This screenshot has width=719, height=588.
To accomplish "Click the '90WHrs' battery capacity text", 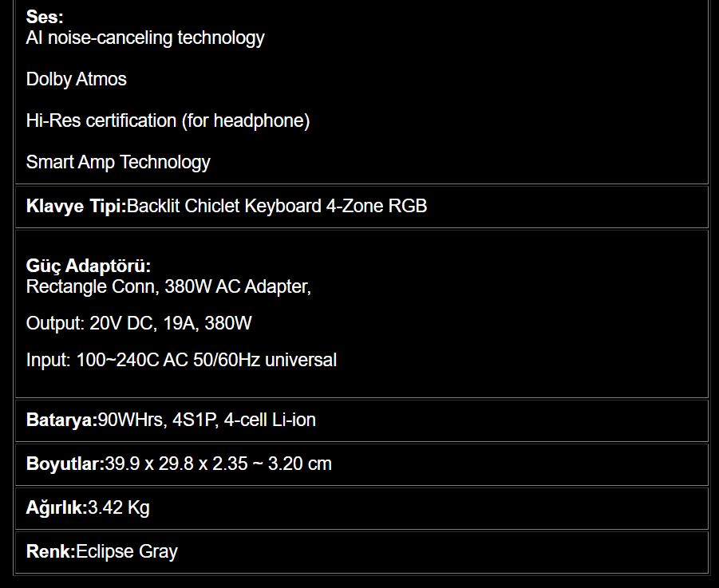I will tap(131, 420).
